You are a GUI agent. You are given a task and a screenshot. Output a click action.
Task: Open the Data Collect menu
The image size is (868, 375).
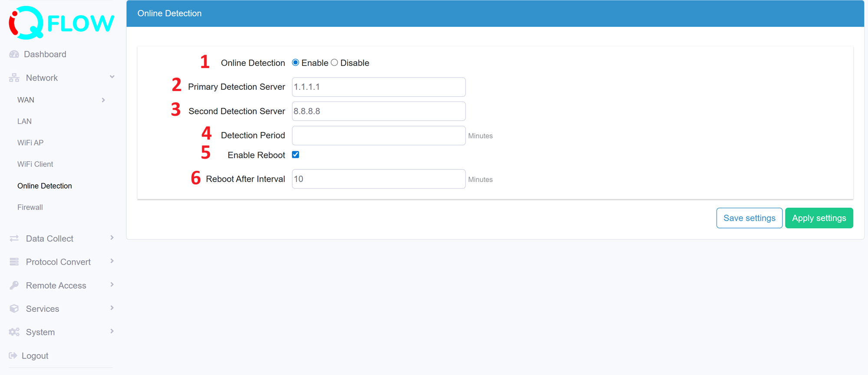click(49, 238)
